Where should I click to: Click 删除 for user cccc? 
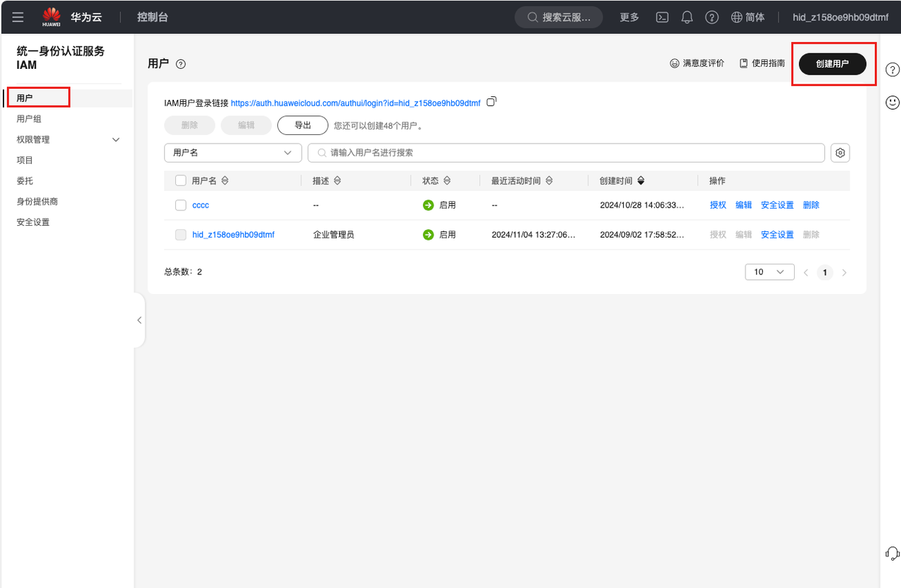coord(811,205)
